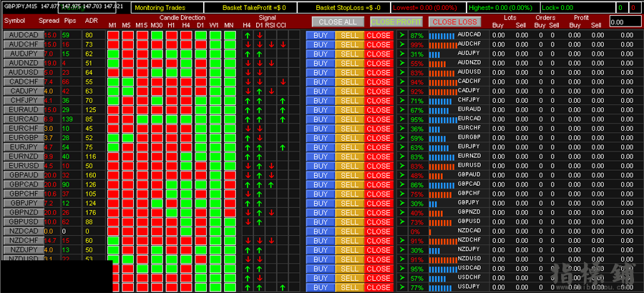Click BUY for USDCAD row
Image resolution: width=644 pixels, height=293 pixels.
321,269
